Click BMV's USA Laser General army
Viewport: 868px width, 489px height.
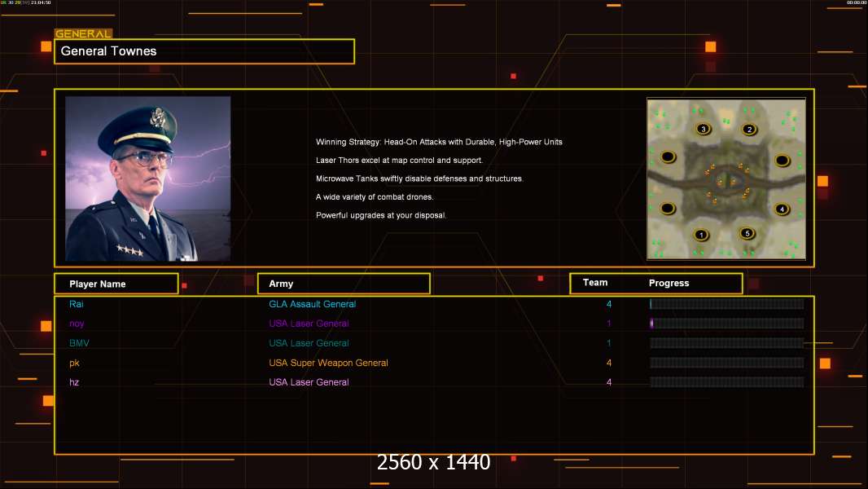coord(309,343)
